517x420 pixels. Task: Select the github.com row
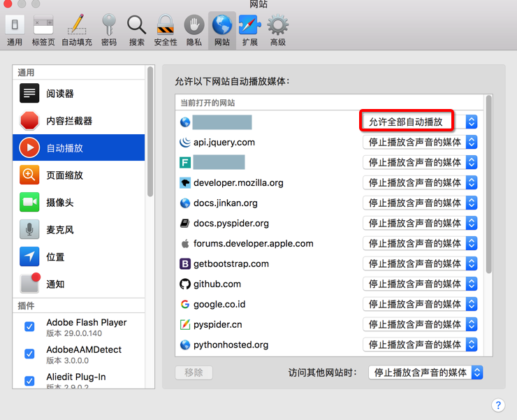[330, 284]
